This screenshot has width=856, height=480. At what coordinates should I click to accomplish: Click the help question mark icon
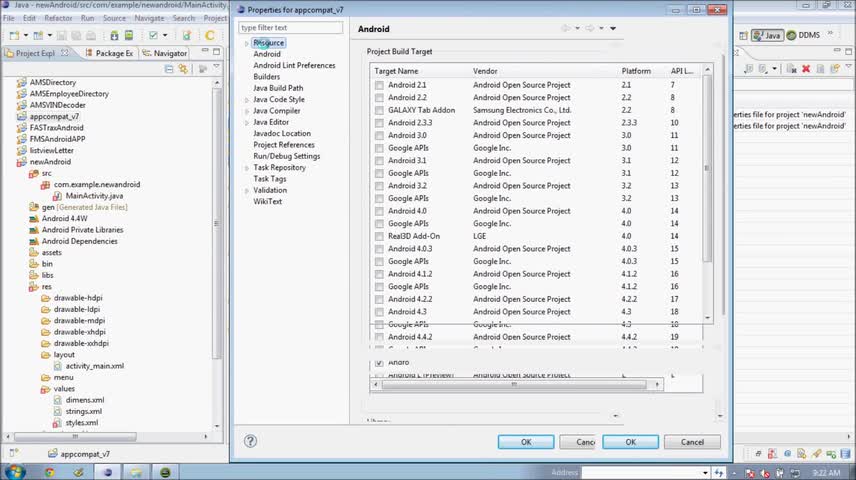point(250,441)
